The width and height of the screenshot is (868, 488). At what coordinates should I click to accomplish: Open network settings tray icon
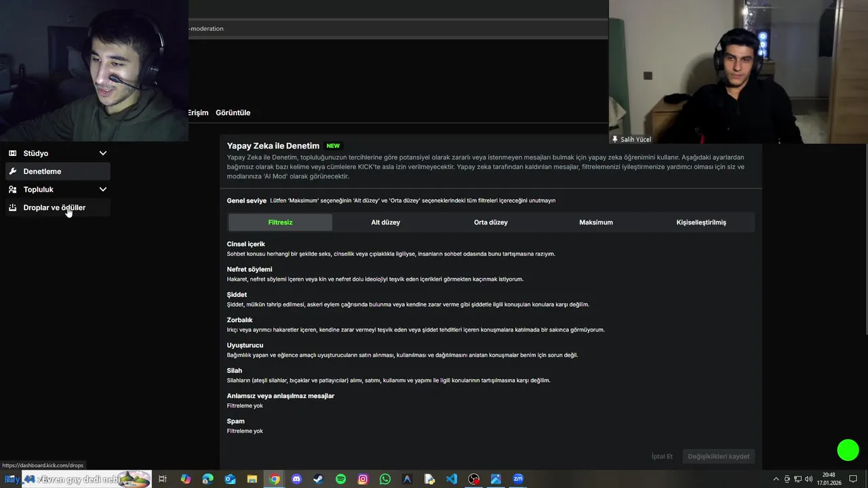[x=797, y=479]
